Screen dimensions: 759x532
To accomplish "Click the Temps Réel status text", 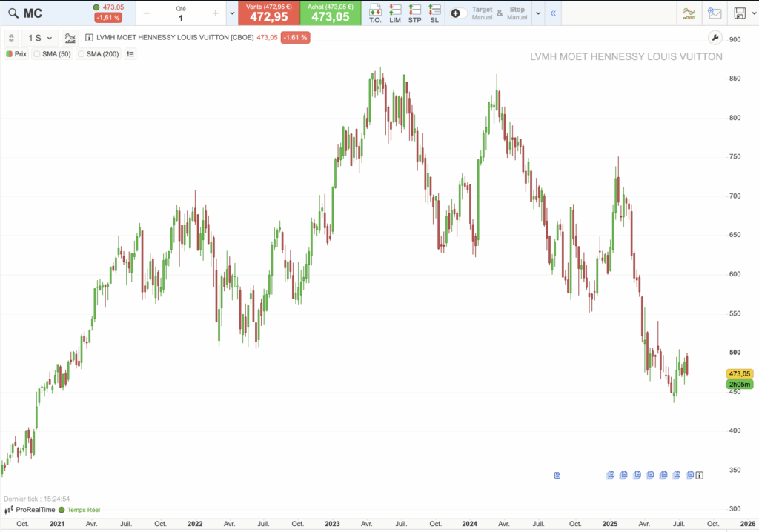I will coord(84,510).
